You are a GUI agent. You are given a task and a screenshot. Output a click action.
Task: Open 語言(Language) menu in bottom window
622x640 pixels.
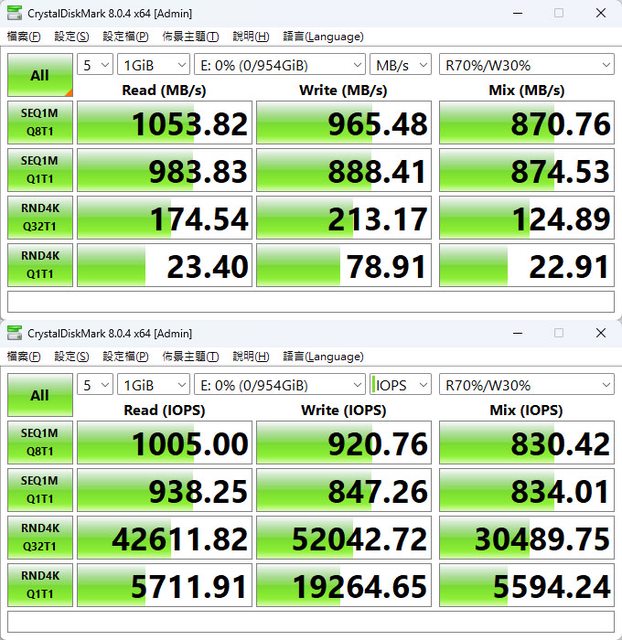pyautogui.click(x=323, y=356)
